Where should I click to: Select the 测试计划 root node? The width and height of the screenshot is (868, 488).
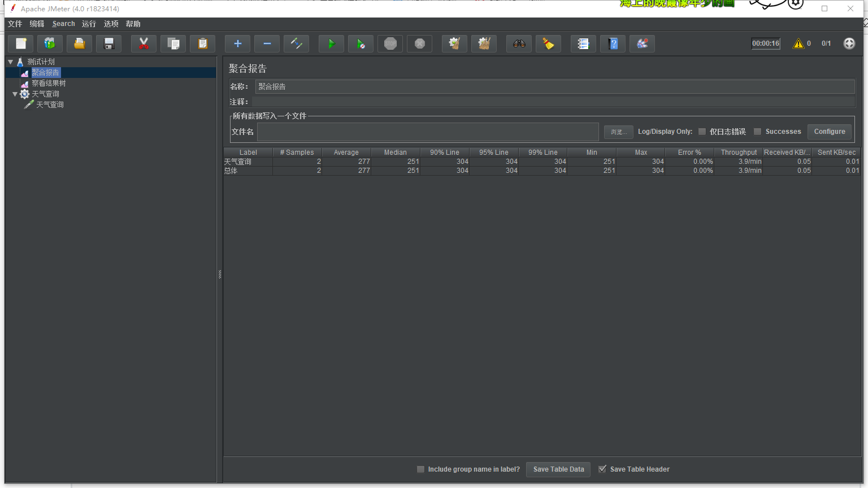pyautogui.click(x=41, y=62)
